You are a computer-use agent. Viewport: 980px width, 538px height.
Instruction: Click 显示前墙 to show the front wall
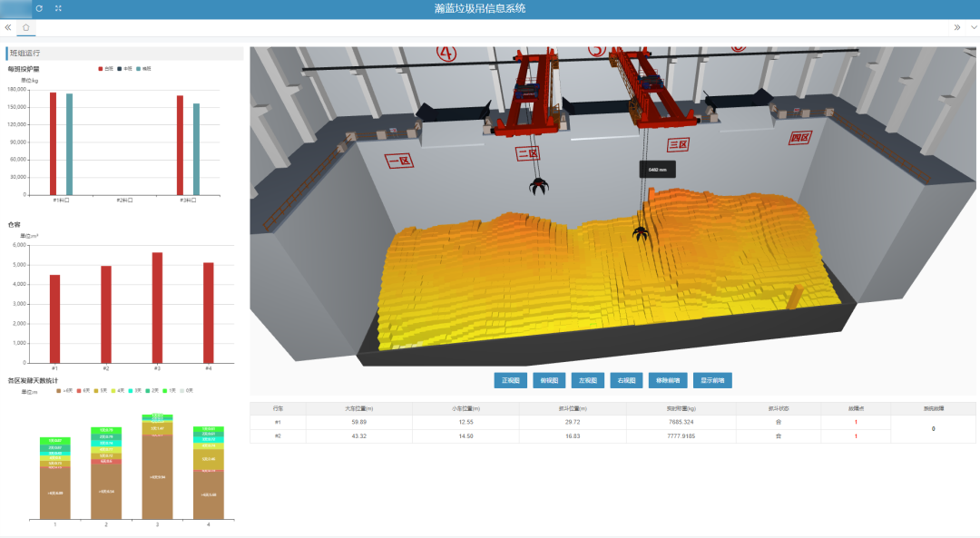tap(712, 380)
